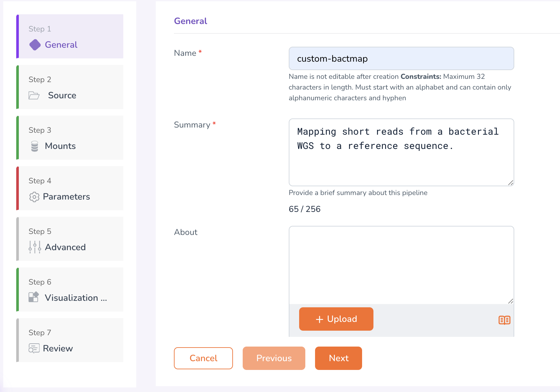Image resolution: width=560 pixels, height=392 pixels.
Task: Click the database icon beside Mounts
Action: pos(35,146)
